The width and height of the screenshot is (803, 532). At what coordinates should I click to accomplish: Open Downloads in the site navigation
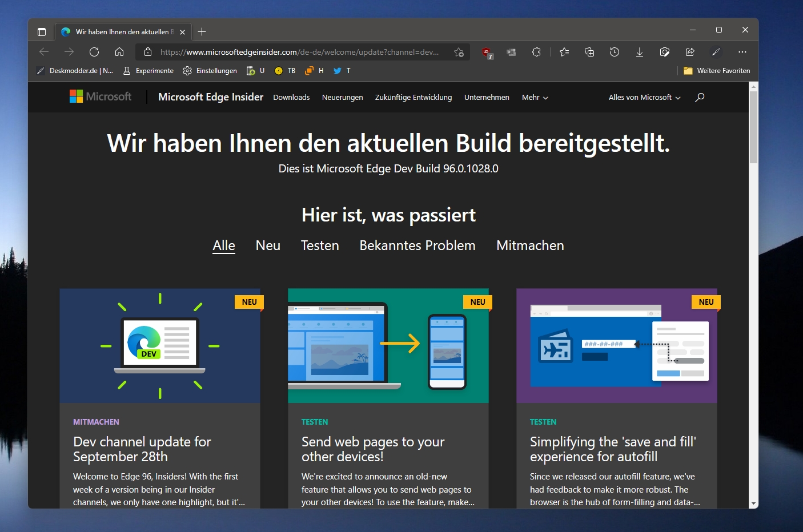[x=291, y=98]
